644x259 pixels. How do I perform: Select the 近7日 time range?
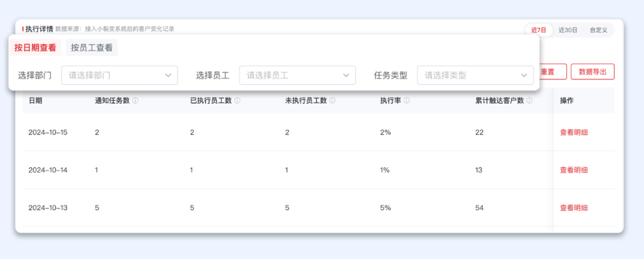(x=538, y=30)
